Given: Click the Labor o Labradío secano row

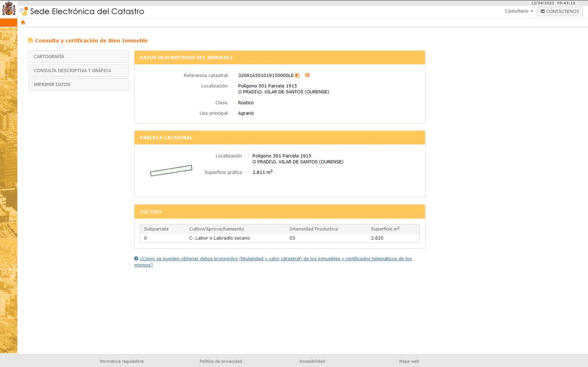Looking at the screenshot, I should pyautogui.click(x=279, y=238).
